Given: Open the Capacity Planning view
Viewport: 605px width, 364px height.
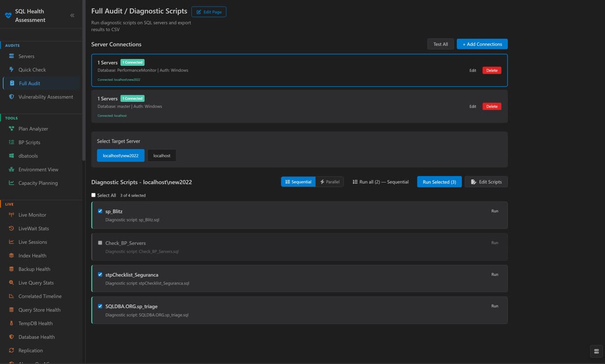Looking at the screenshot, I should tap(38, 183).
